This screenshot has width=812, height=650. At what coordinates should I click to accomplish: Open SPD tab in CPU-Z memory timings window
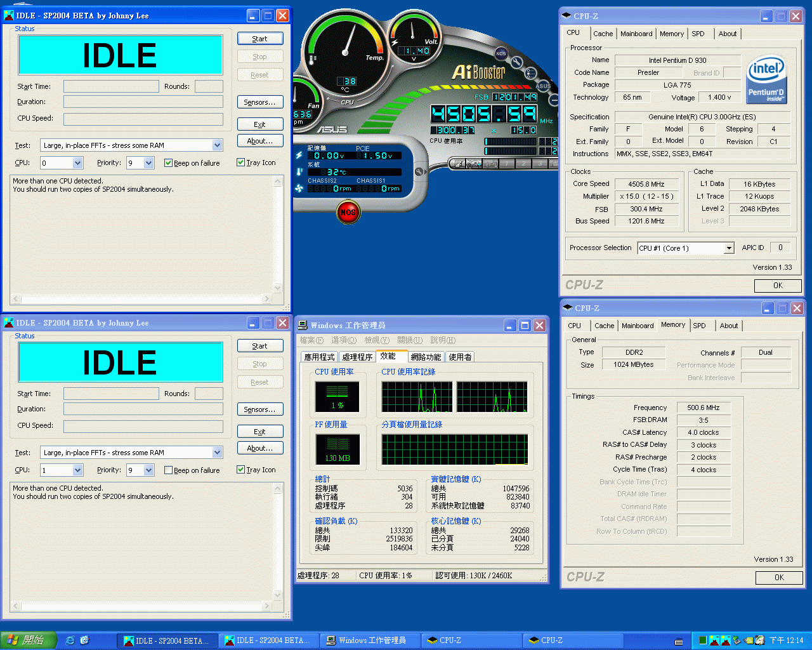[x=699, y=326]
